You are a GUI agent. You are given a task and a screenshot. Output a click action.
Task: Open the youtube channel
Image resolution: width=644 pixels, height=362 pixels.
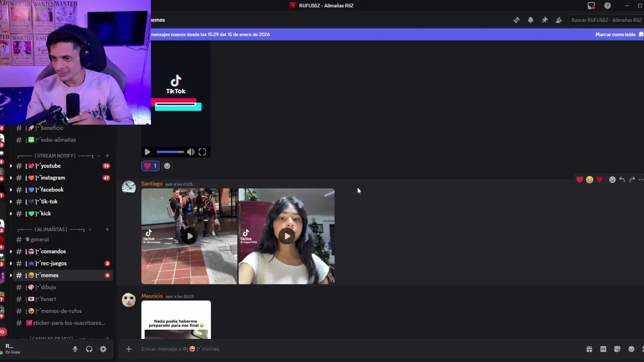(62, 166)
